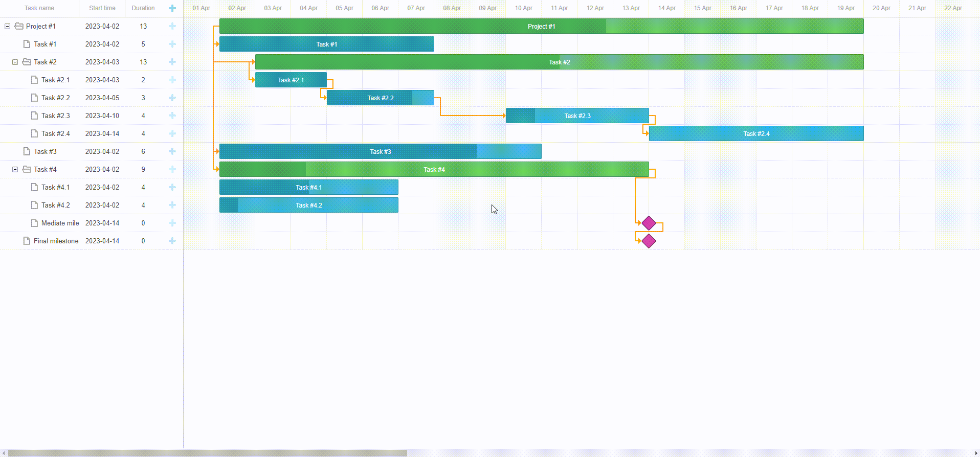Collapse the Task #4 tree node
Image resolution: width=980 pixels, height=457 pixels.
(x=15, y=169)
